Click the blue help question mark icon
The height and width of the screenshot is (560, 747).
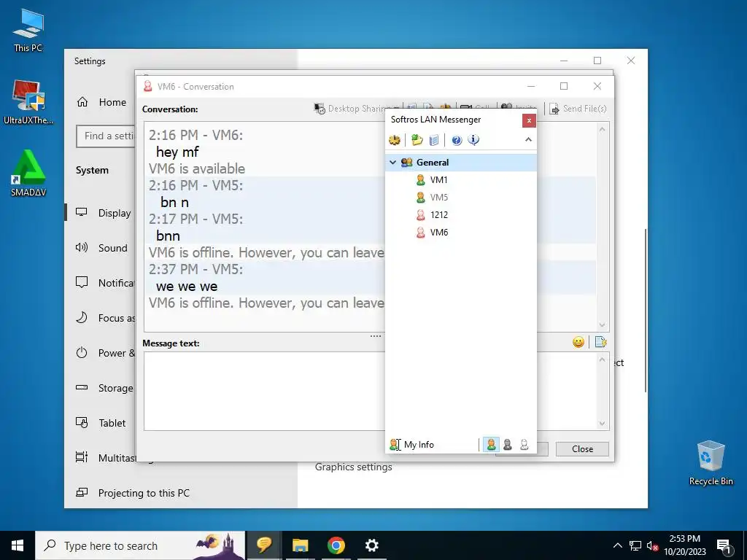(457, 140)
